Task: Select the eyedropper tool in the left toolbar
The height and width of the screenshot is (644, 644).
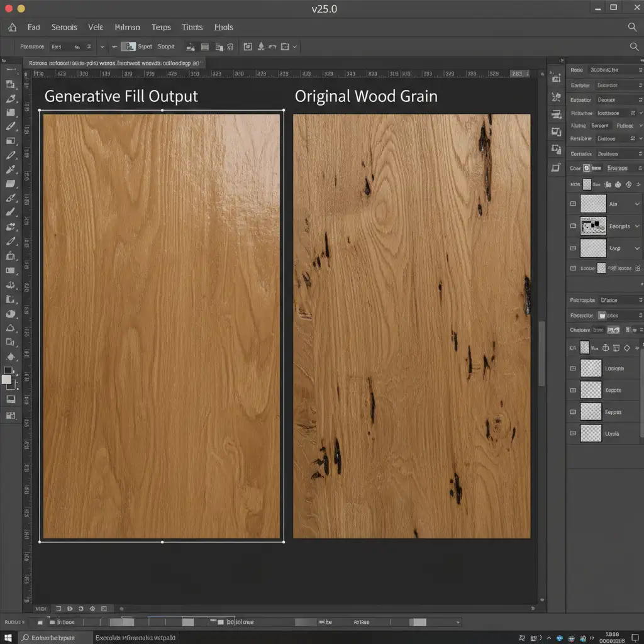Action: 11,169
